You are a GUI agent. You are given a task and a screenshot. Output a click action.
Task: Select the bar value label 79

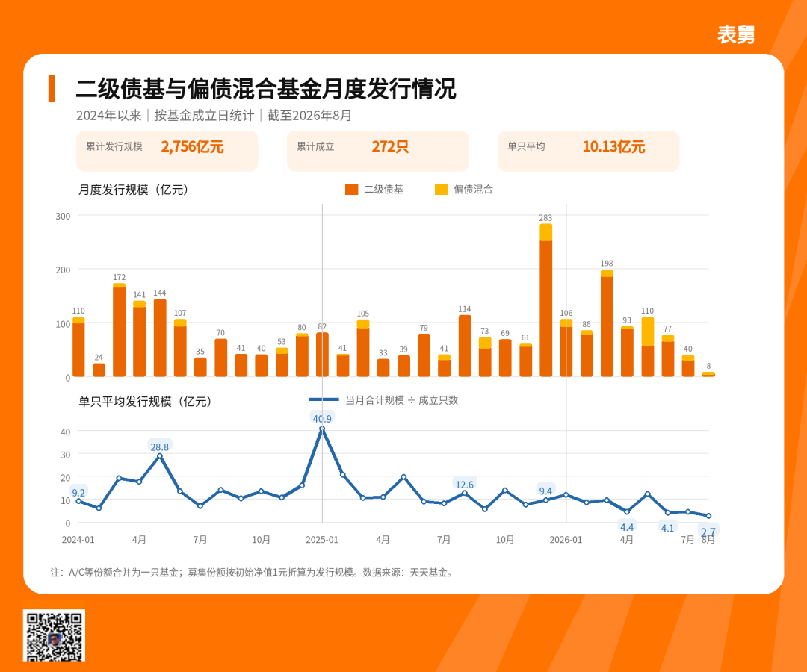(x=424, y=328)
